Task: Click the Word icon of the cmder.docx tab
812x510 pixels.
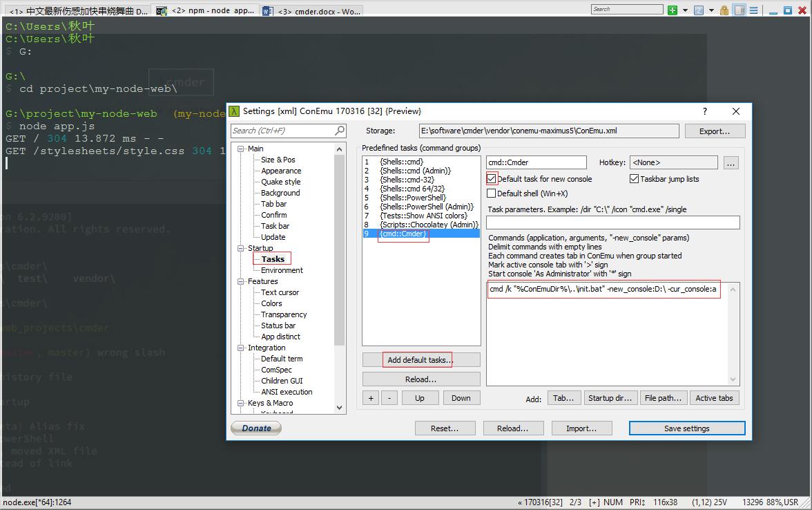Action: point(268,11)
